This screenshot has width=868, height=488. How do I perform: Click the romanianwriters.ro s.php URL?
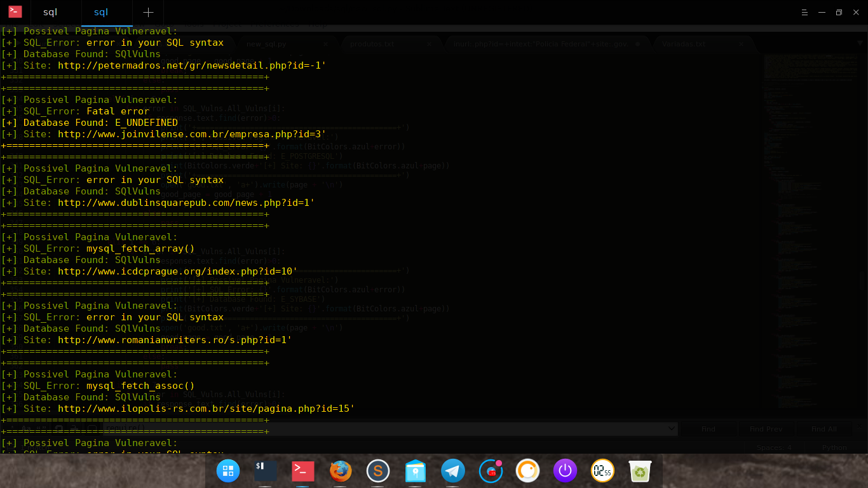(175, 340)
